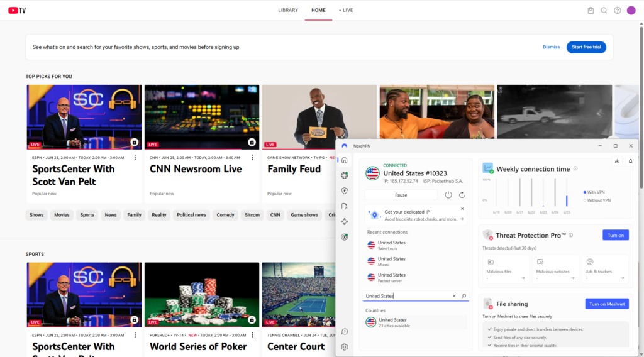Select the Sitcom category chip
This screenshot has width=644, height=357.
(252, 215)
